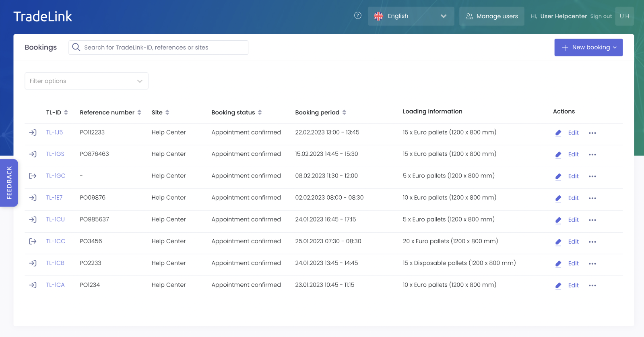Click the U H user avatar

tap(624, 16)
